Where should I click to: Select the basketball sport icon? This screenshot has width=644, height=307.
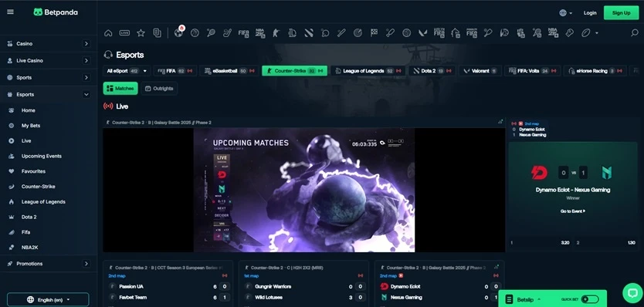(x=195, y=33)
